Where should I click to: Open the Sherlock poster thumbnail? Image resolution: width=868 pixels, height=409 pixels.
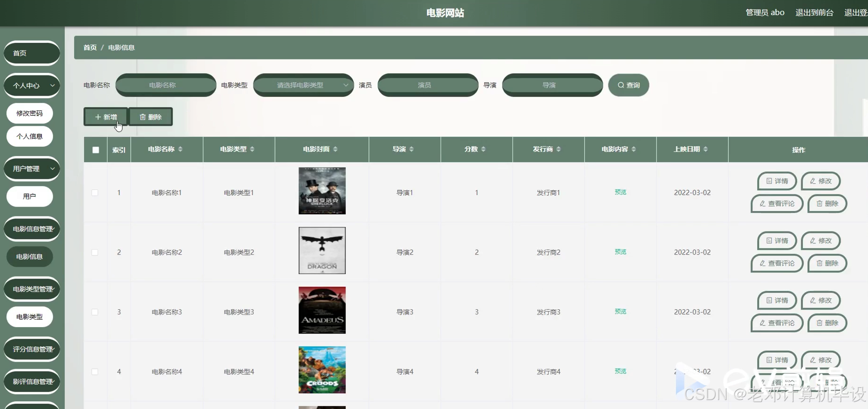[322, 191]
